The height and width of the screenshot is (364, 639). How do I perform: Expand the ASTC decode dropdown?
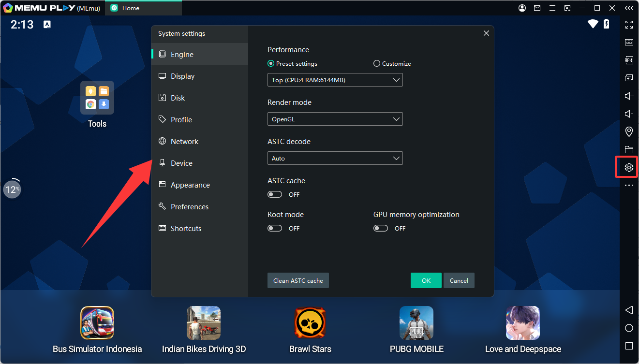tap(335, 158)
